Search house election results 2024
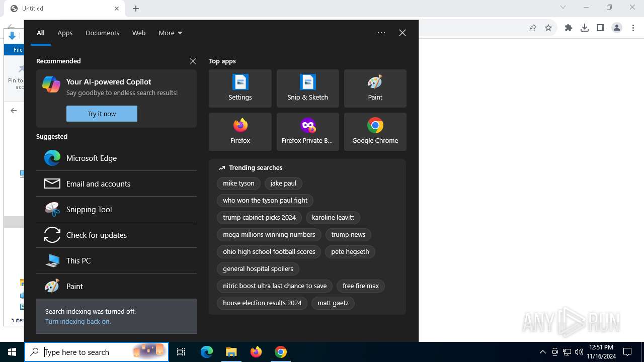This screenshot has width=644, height=362. [x=262, y=303]
